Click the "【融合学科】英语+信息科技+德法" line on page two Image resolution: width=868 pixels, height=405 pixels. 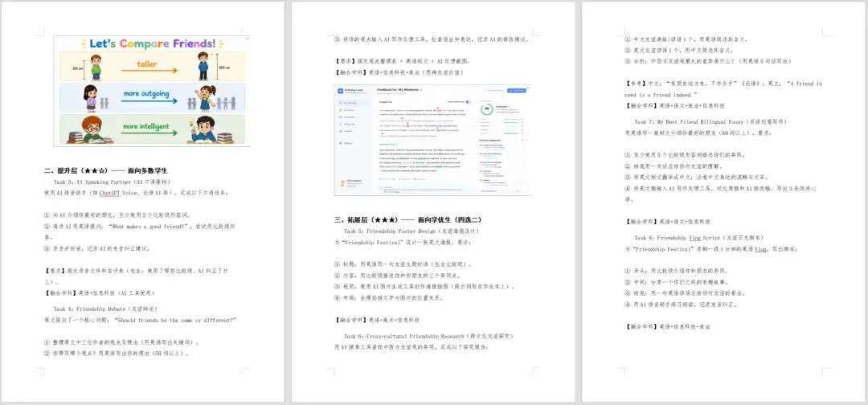pyautogui.click(x=399, y=72)
